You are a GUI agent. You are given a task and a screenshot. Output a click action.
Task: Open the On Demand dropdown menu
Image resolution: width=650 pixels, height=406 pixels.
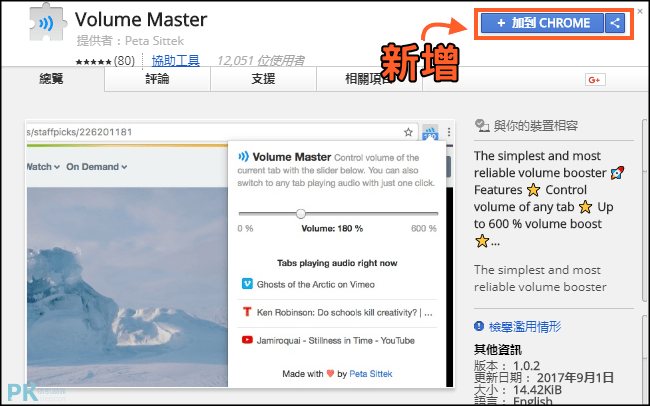97,167
